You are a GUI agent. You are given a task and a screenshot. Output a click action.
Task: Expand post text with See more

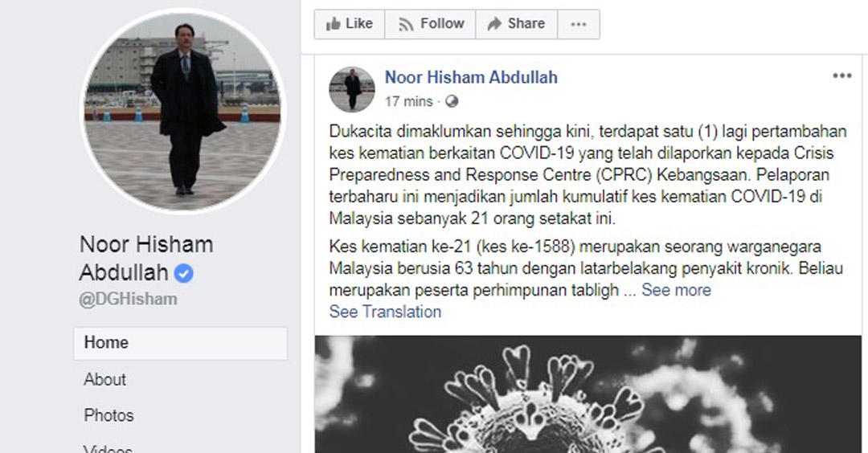(676, 291)
